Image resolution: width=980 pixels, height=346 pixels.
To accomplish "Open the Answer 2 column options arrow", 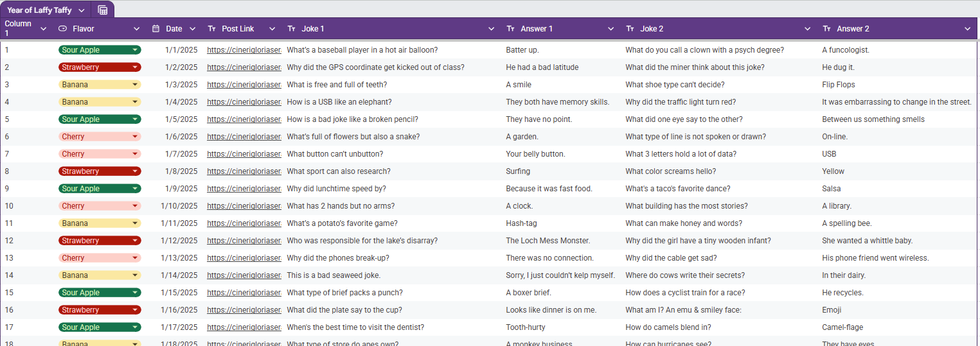I will 967,29.
